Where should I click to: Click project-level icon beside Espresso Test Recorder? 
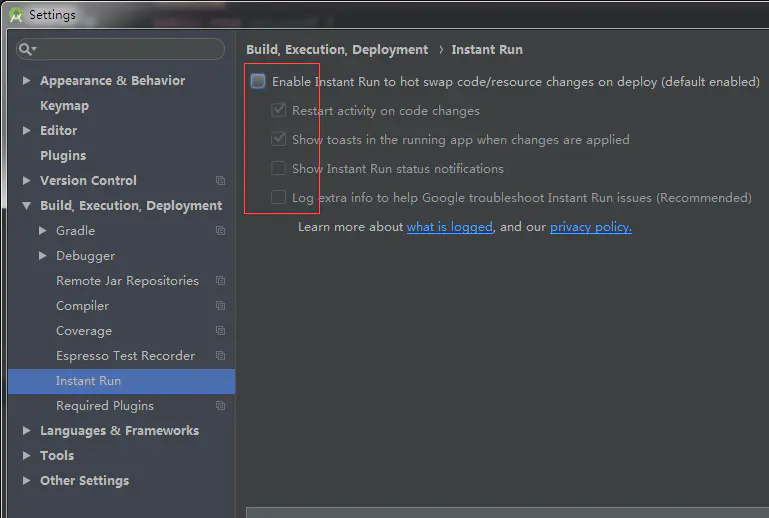(221, 356)
